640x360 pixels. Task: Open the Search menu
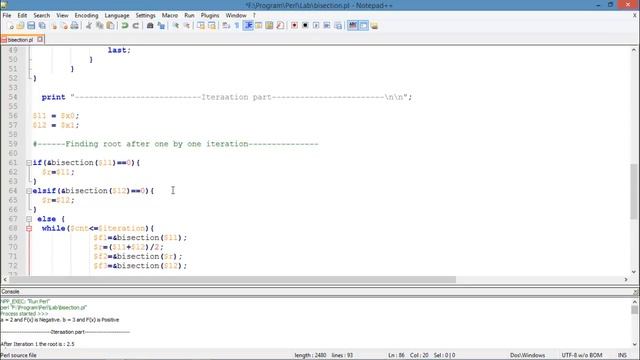pyautogui.click(x=42, y=16)
